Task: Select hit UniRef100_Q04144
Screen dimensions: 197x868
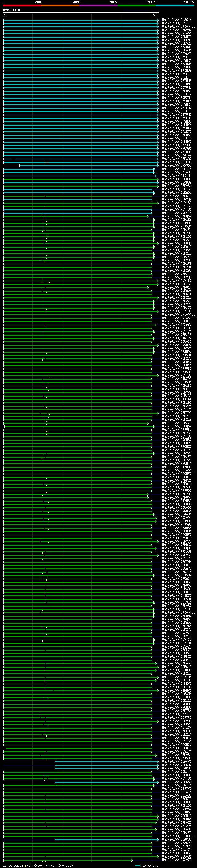Action: tap(176, 155)
